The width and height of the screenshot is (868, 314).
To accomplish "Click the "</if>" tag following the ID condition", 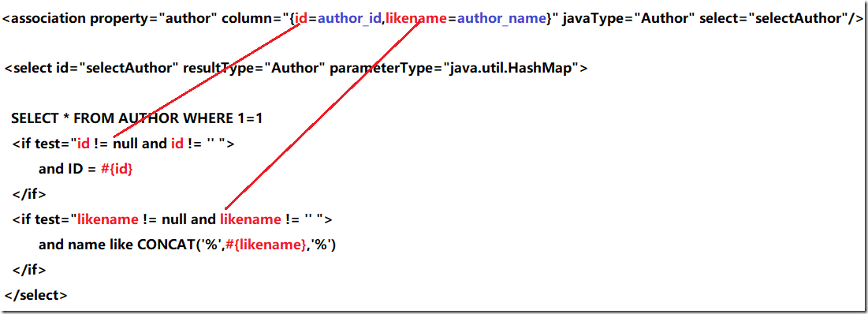I will [29, 194].
